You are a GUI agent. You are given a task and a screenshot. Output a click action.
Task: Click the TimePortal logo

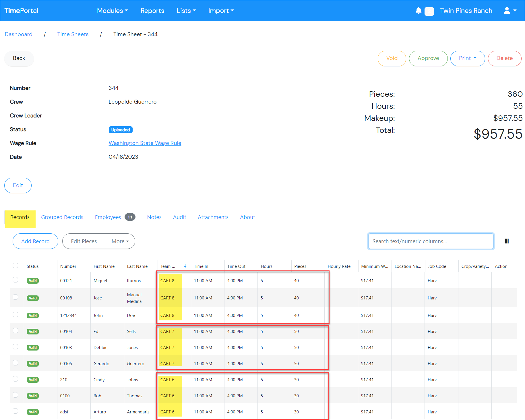(x=21, y=10)
